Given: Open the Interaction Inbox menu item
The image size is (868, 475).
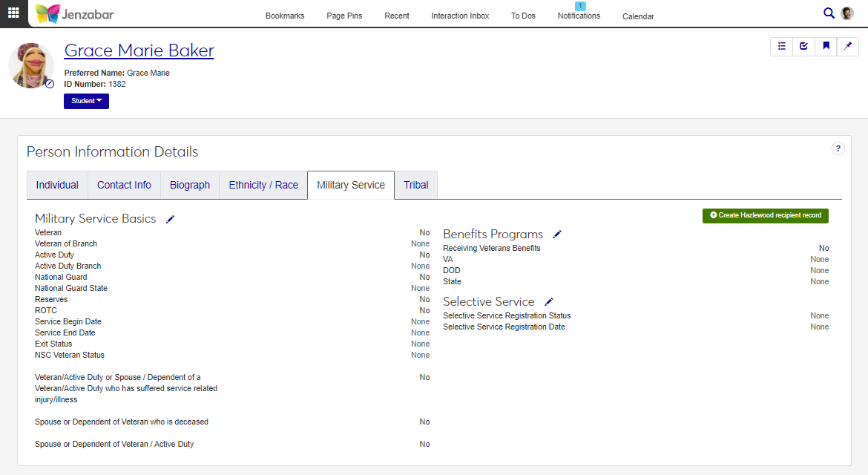Looking at the screenshot, I should (x=460, y=16).
